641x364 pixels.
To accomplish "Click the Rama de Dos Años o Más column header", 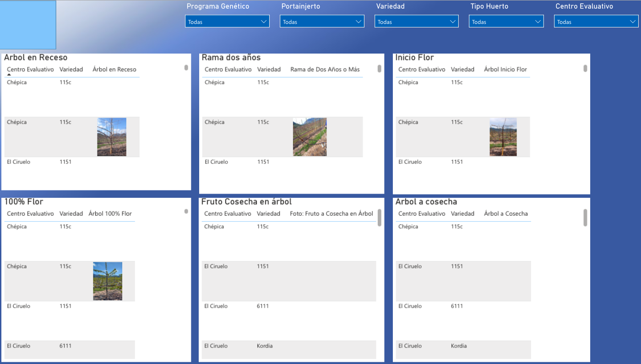I will coord(325,70).
